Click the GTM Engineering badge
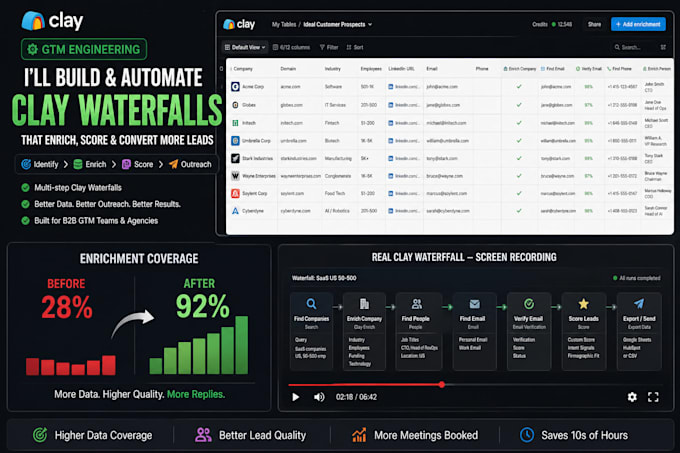This screenshot has height=453, width=680. coord(84,49)
